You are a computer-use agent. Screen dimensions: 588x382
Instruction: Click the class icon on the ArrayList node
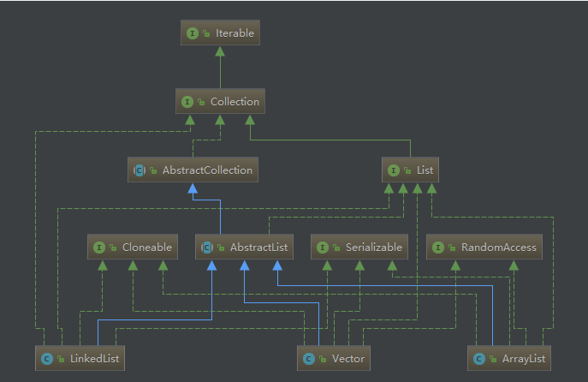click(481, 358)
